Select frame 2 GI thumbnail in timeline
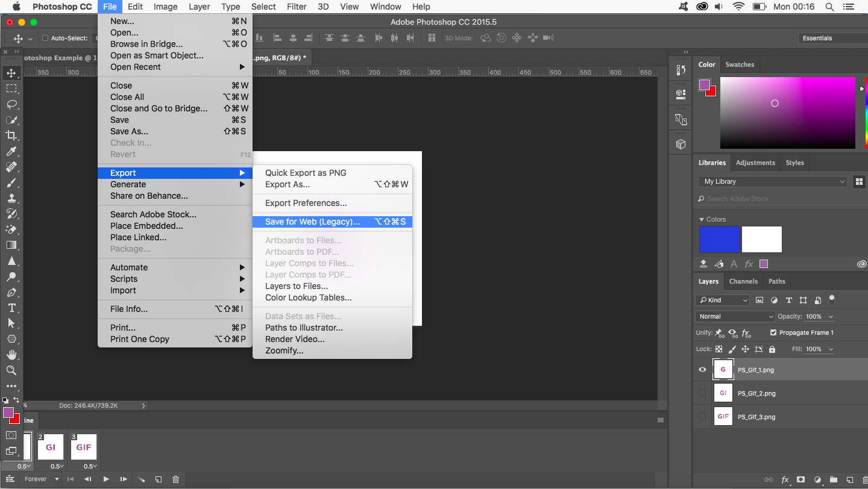The image size is (868, 489). (51, 447)
